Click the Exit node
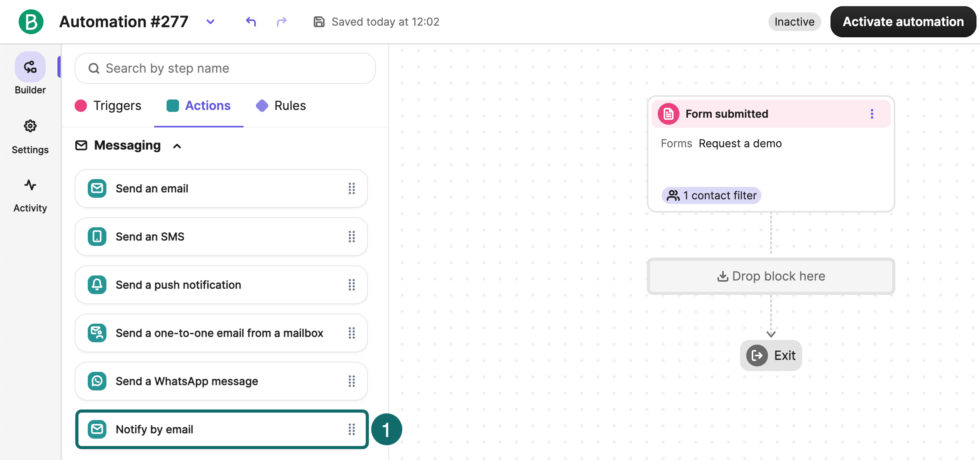Viewport: 980px width, 460px height. coord(771,355)
